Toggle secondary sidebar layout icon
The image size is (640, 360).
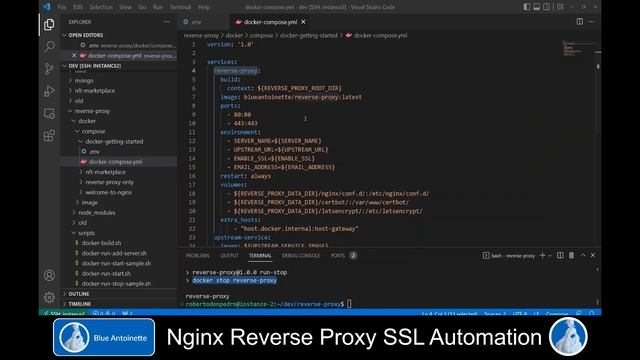click(547, 7)
